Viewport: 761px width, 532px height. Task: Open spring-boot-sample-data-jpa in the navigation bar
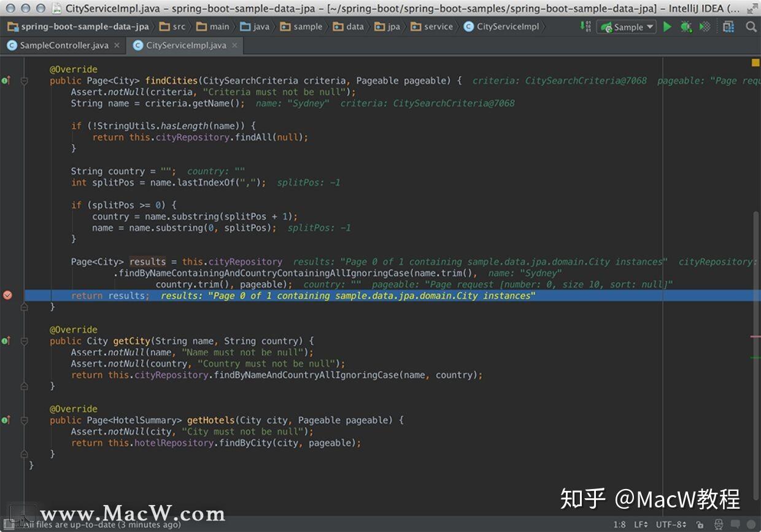79,26
